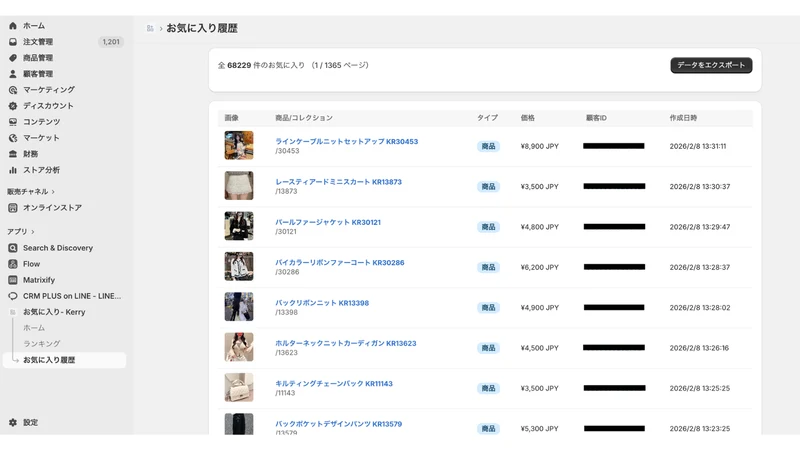Viewport: 800px width, 450px height.
Task: Select お気に入り履歴 submenu item
Action: [x=65, y=360]
